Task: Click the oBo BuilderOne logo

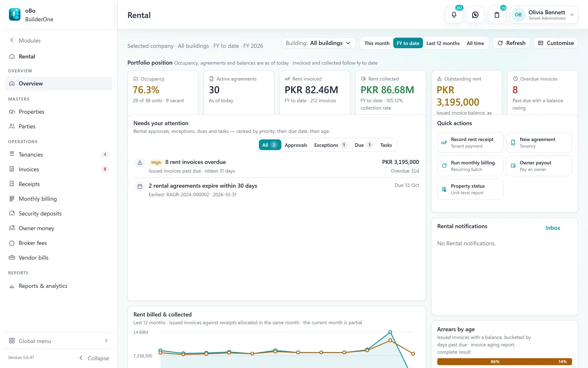Action: (x=15, y=15)
